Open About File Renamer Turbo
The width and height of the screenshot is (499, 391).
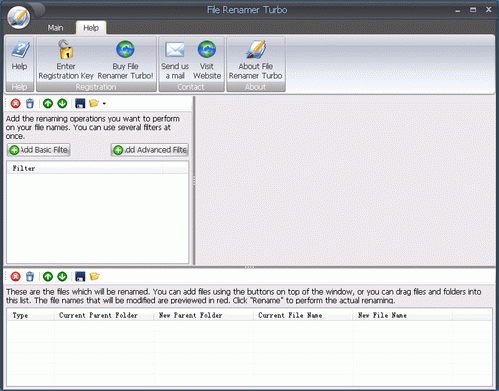256,59
